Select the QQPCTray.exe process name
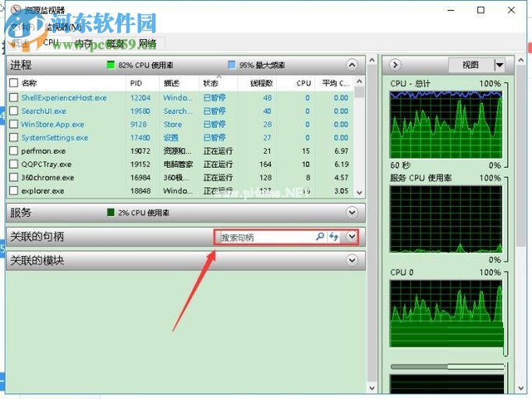Screen dimensions: 532x399 click(x=46, y=164)
